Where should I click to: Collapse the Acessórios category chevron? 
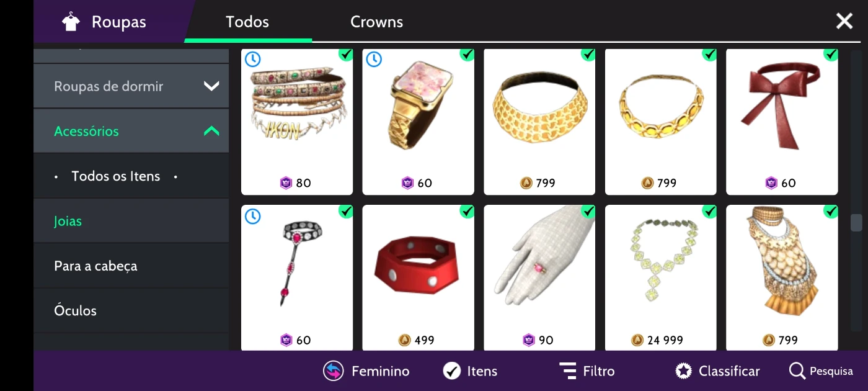coord(211,131)
